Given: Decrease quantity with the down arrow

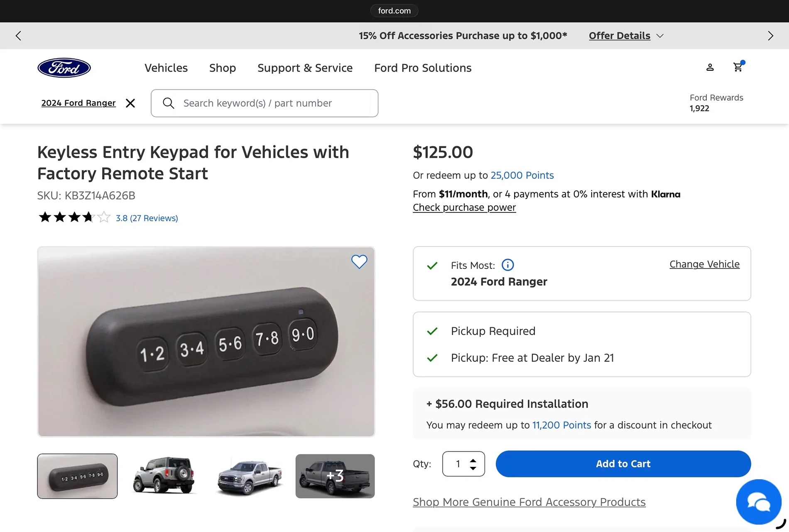Looking at the screenshot, I should click(x=473, y=468).
